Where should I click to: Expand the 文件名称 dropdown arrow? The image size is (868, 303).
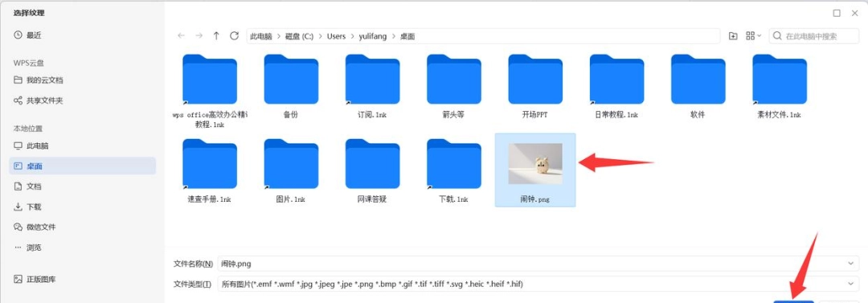pyautogui.click(x=851, y=264)
